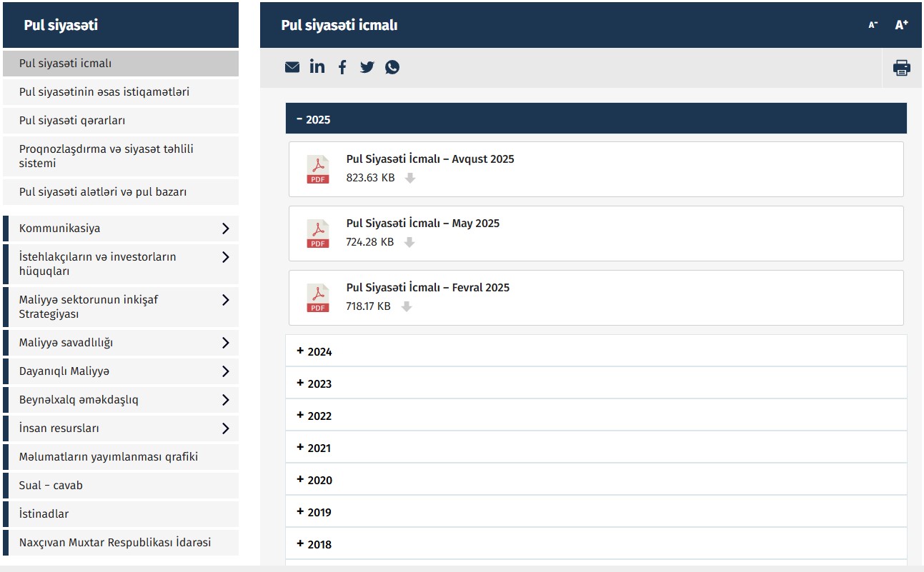
Task: Share this page on Facebook
Action: coord(342,67)
